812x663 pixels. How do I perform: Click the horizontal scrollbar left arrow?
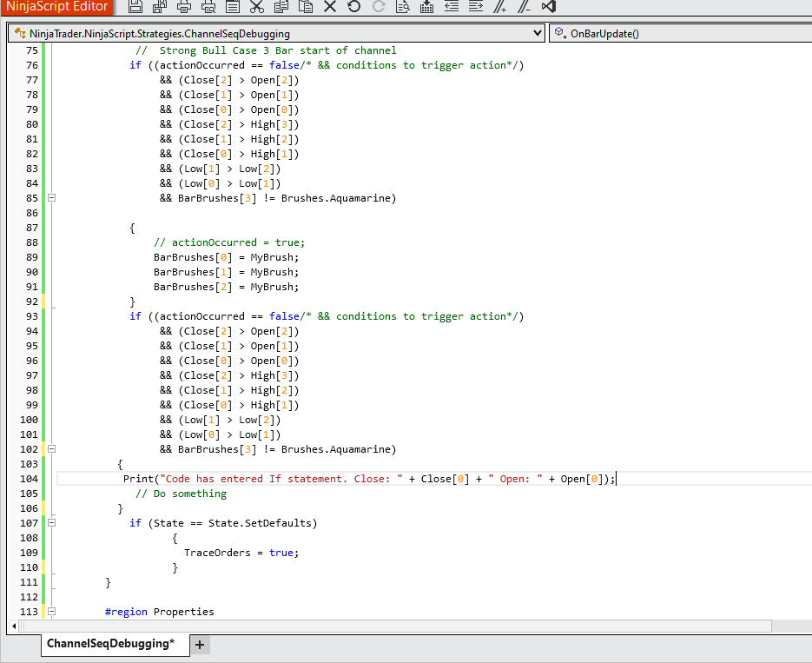(12, 627)
